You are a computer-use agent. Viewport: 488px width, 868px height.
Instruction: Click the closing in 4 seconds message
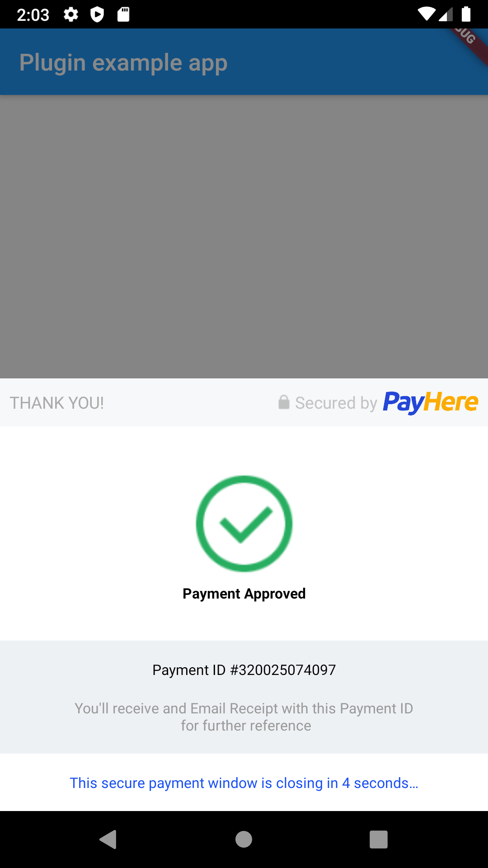[x=244, y=783]
